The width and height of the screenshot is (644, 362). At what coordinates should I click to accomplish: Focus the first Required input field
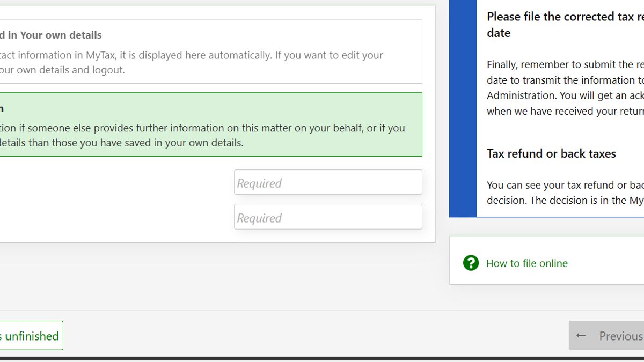328,182
